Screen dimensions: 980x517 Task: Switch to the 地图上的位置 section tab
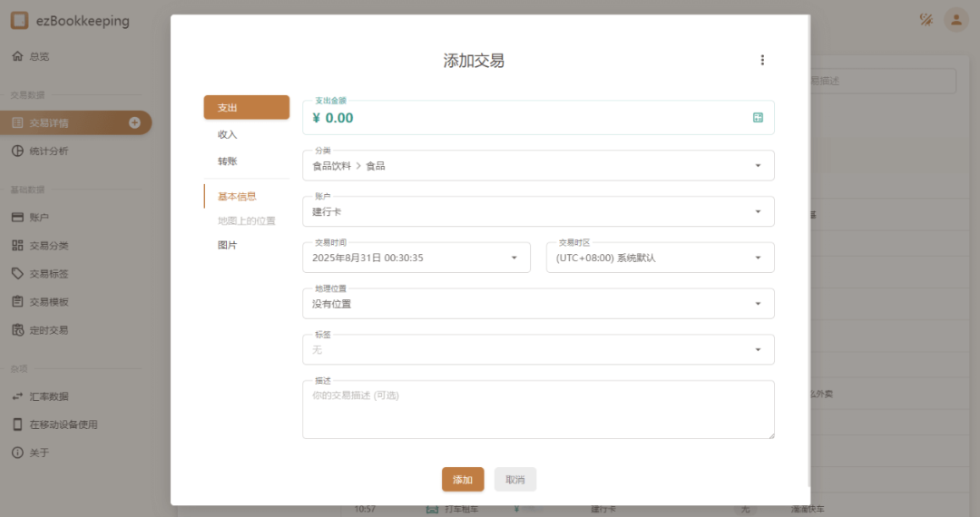coord(246,220)
